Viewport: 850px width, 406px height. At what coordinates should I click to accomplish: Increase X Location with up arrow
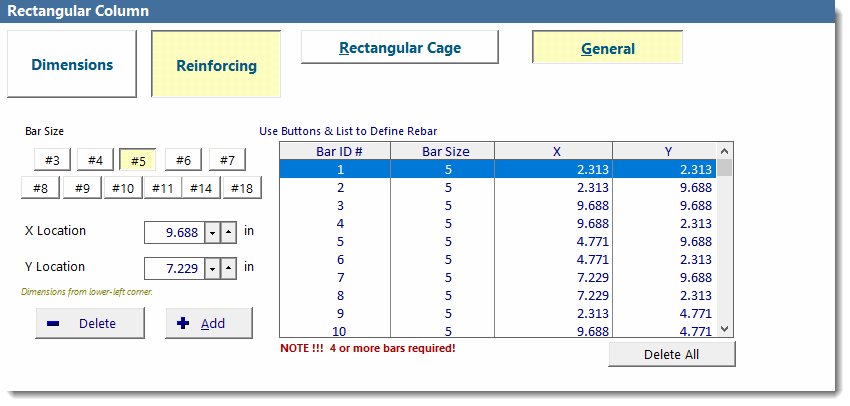(x=228, y=232)
